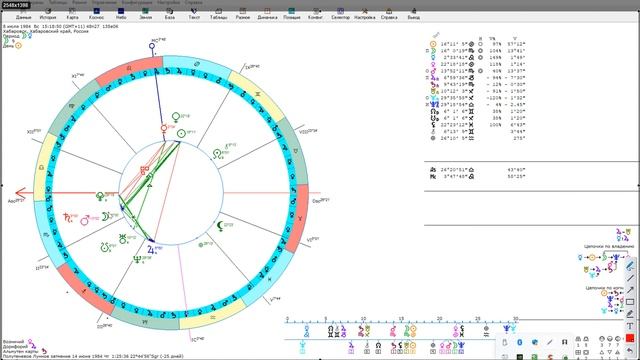This screenshot has height=360, width=640.
Task: Open the Настройки menu in menu bar
Action: [x=168, y=2]
